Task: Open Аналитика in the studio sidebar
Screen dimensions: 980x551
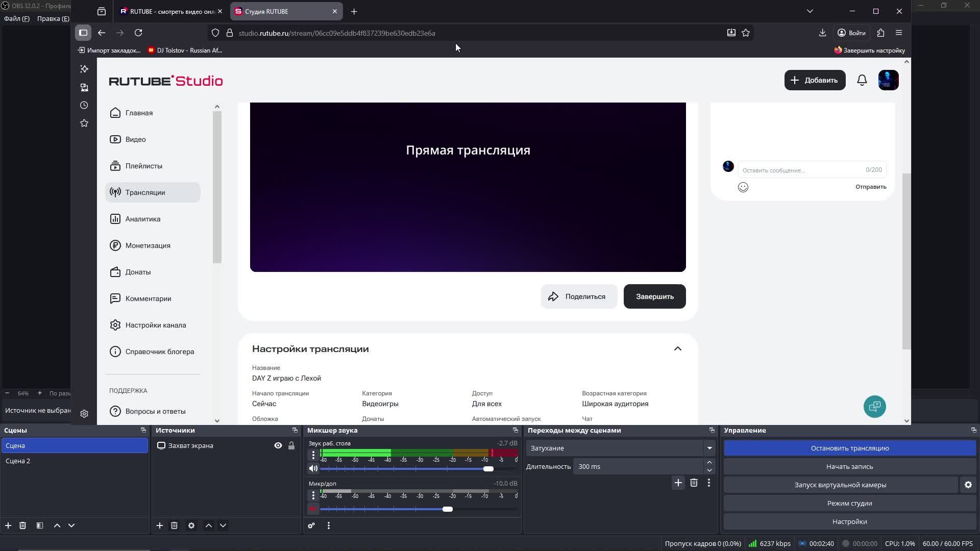Action: tap(142, 219)
